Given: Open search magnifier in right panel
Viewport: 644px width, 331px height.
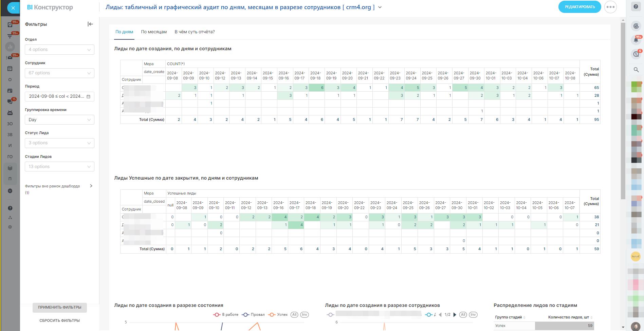Looking at the screenshot, I should tap(636, 70).
